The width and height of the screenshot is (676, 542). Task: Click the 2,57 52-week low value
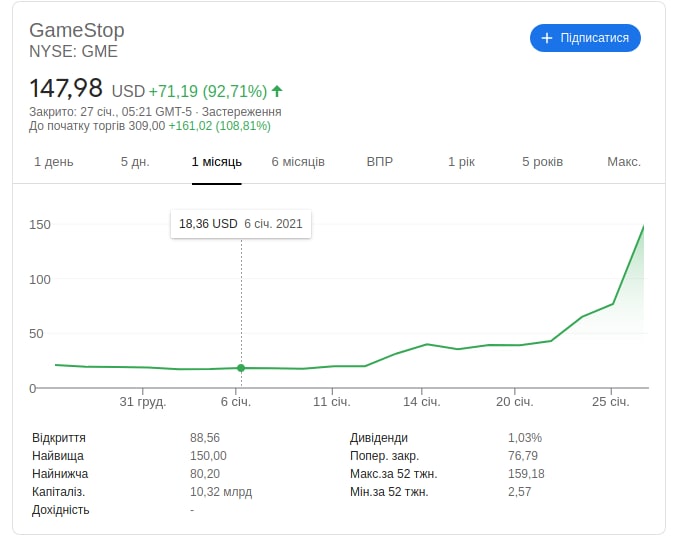520,492
